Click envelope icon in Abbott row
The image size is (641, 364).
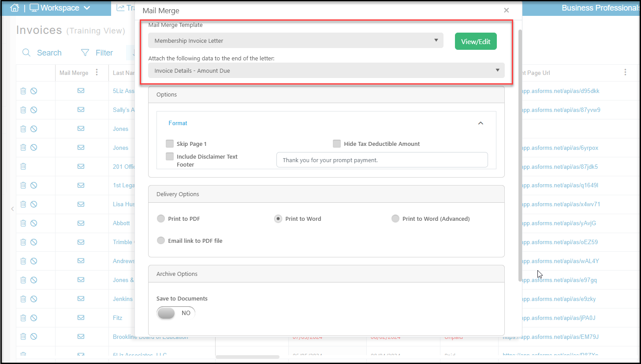point(81,223)
